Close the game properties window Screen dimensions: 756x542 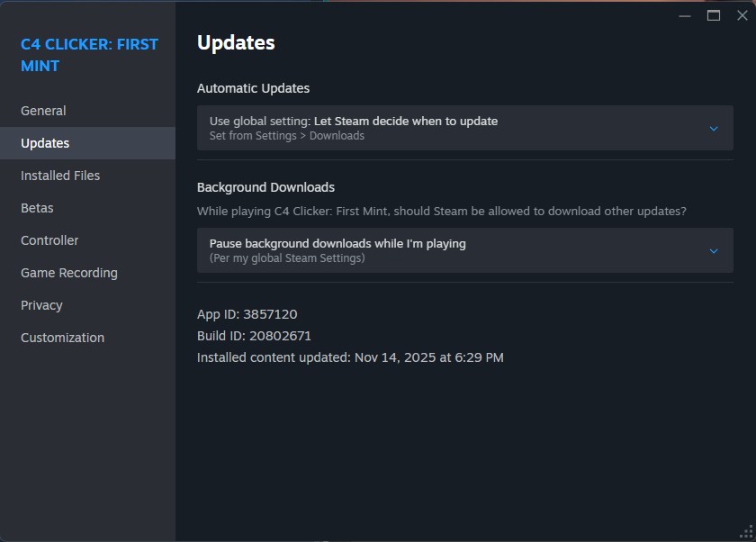(742, 15)
